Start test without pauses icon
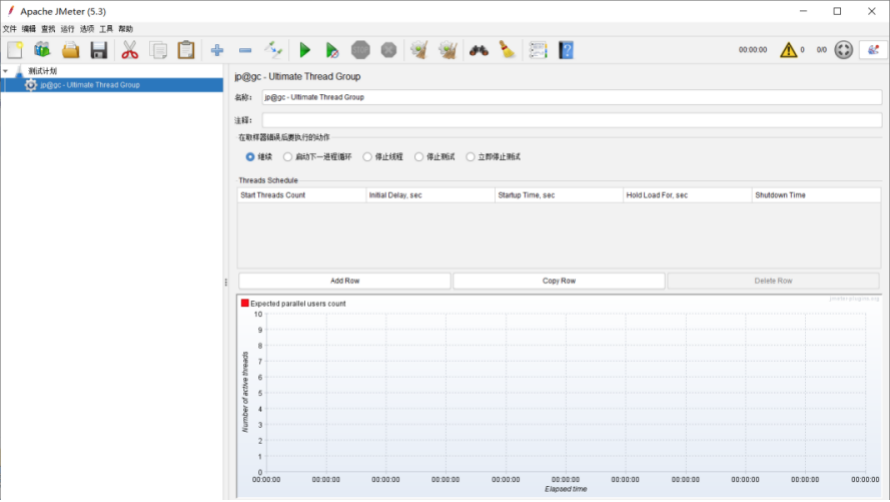The width and height of the screenshot is (890, 502). (x=332, y=50)
